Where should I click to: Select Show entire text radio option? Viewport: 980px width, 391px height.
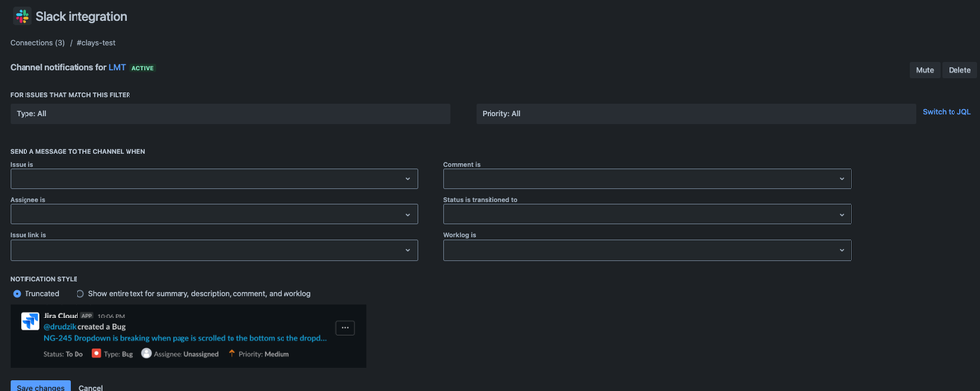(80, 294)
